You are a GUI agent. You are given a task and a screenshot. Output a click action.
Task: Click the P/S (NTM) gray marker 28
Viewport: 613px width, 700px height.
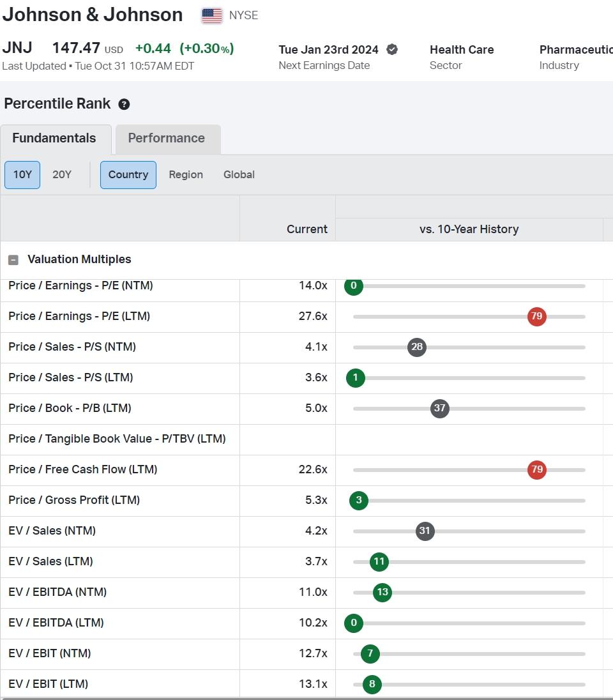coord(417,347)
